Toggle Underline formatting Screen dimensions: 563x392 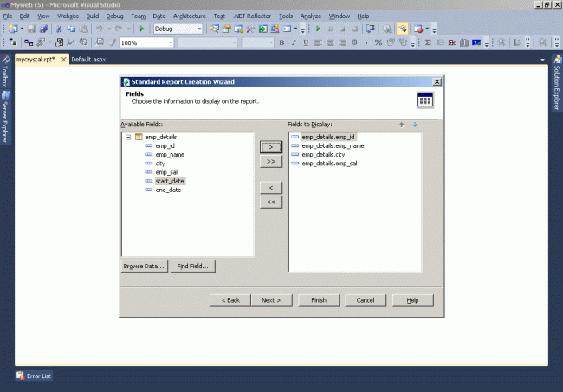(306, 42)
